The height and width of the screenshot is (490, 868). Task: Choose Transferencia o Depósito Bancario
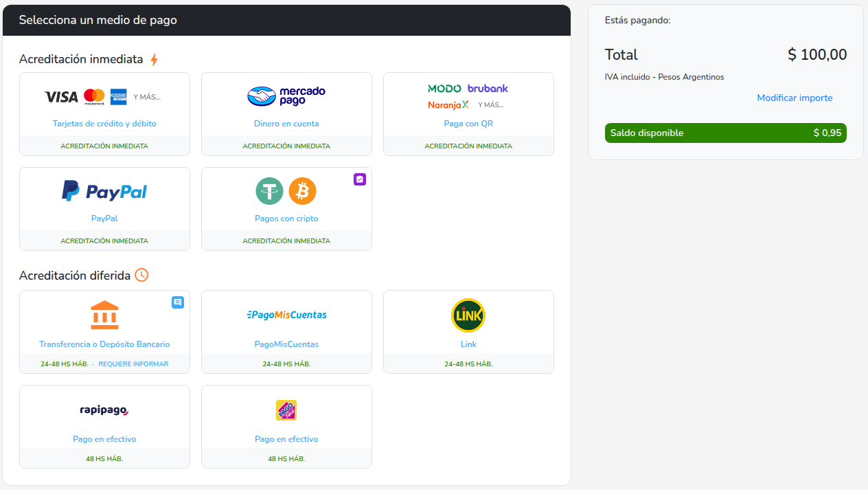coord(104,344)
